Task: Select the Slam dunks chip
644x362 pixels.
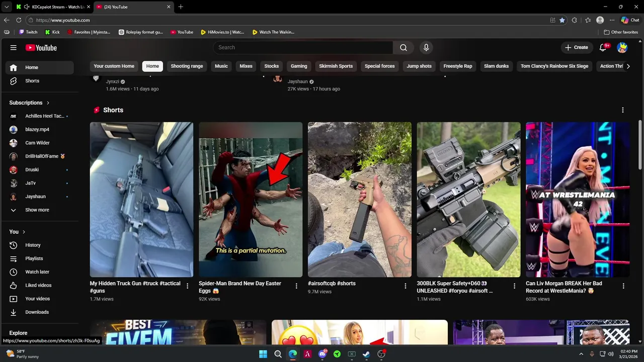Action: click(x=496, y=66)
